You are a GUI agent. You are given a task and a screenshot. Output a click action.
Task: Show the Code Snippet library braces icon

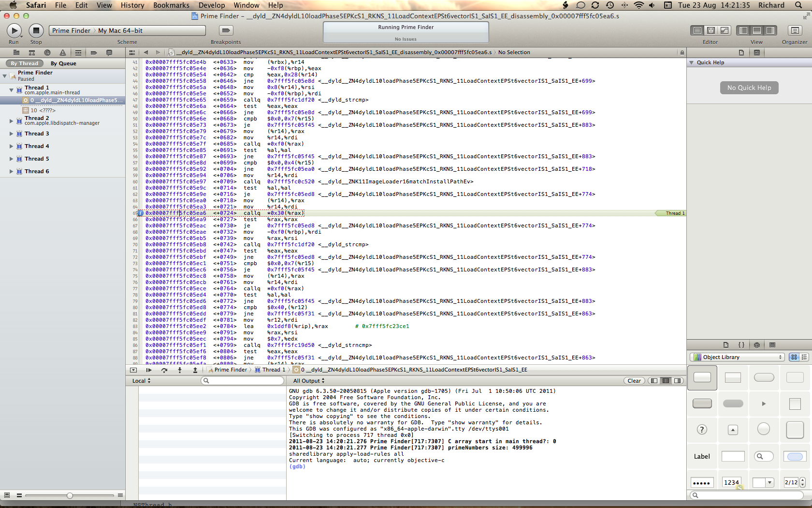[x=741, y=345]
